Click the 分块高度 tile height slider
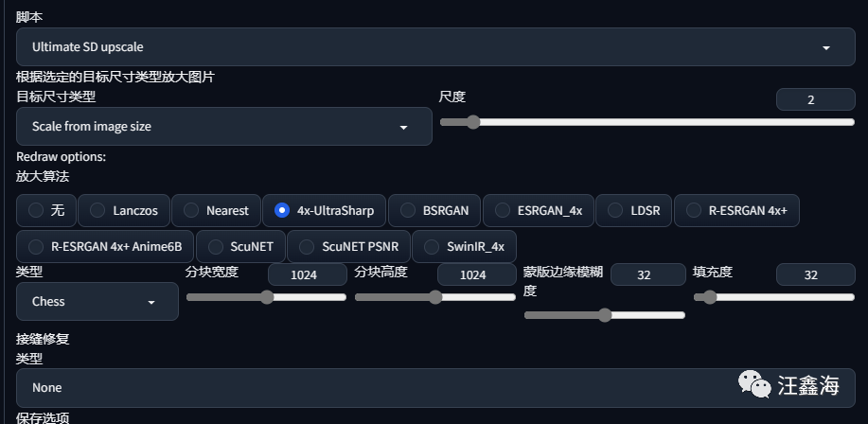The width and height of the screenshot is (868, 424). pos(435,297)
